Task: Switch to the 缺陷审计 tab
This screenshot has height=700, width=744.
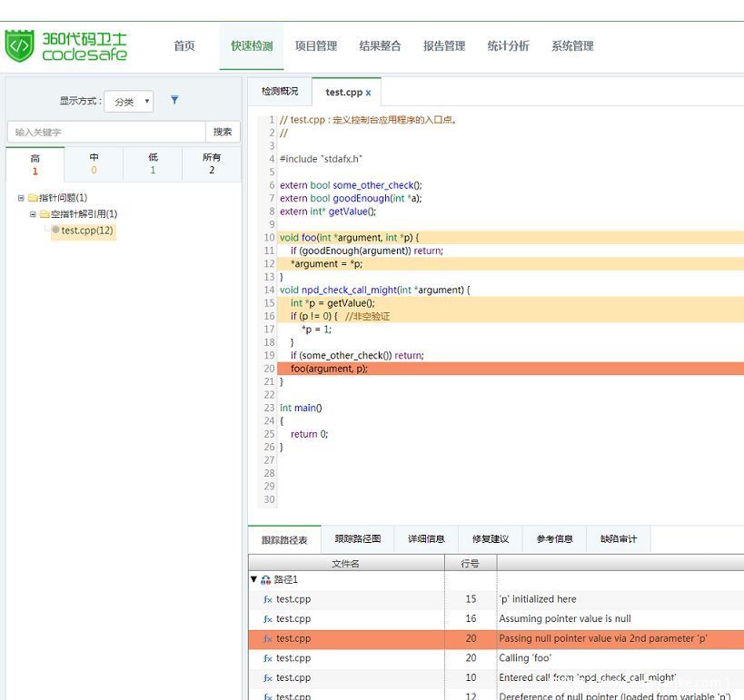Action: click(619, 538)
